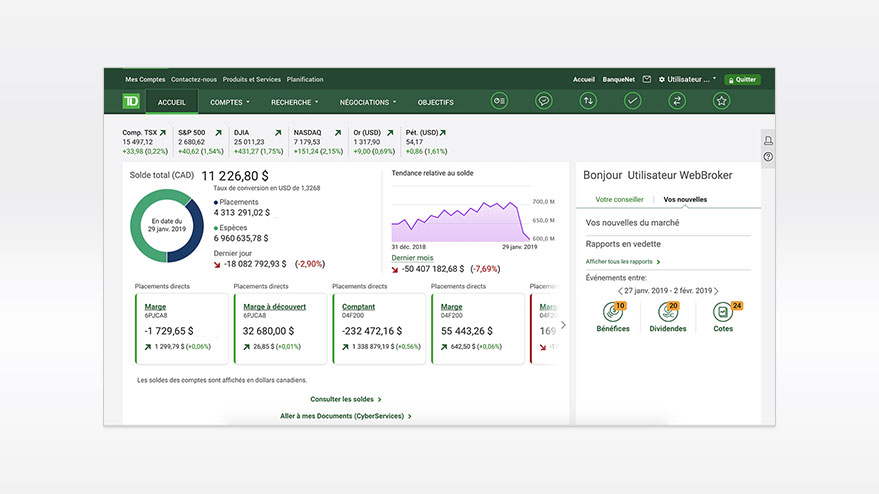Open the Marge à découvert account link
879x494 pixels.
coord(275,307)
